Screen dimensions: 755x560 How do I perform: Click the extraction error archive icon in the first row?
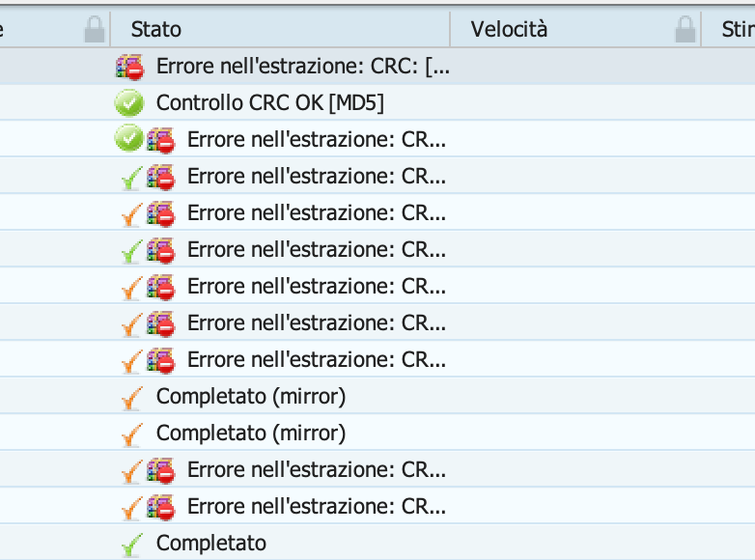(x=129, y=67)
